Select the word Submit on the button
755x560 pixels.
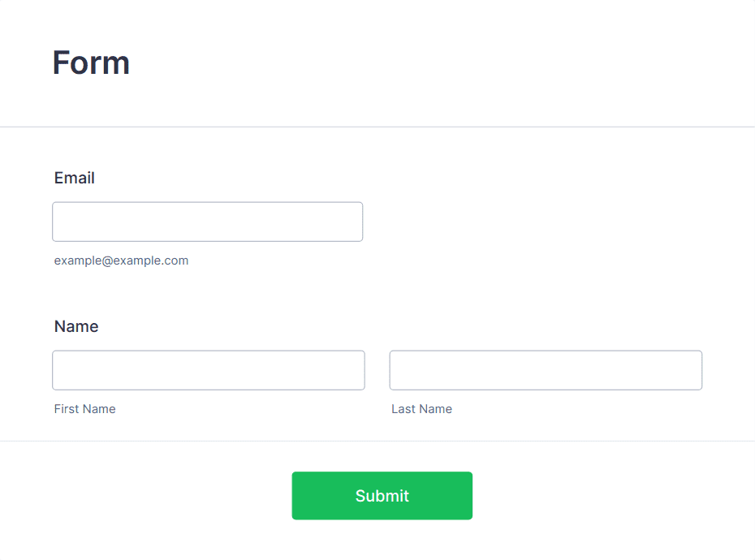tap(382, 495)
